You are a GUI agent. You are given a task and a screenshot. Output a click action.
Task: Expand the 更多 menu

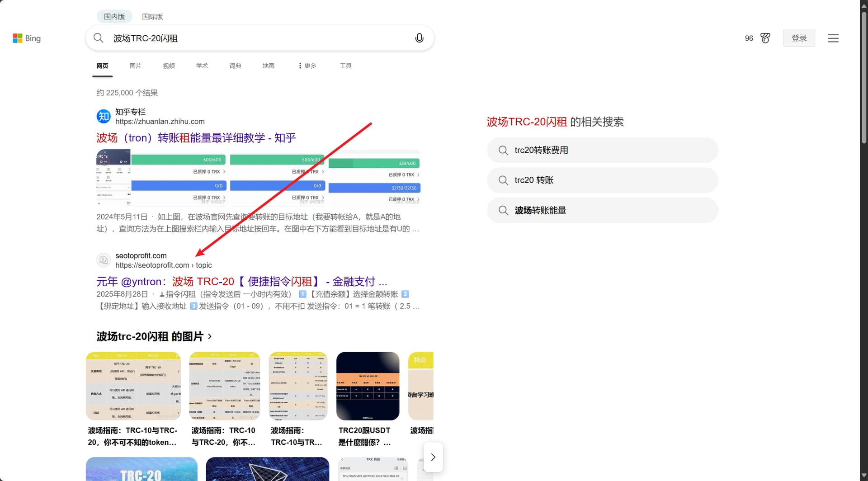click(x=307, y=66)
